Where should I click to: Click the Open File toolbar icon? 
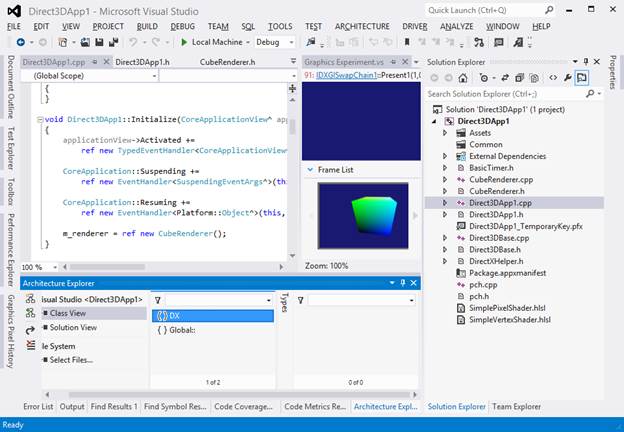(85, 42)
